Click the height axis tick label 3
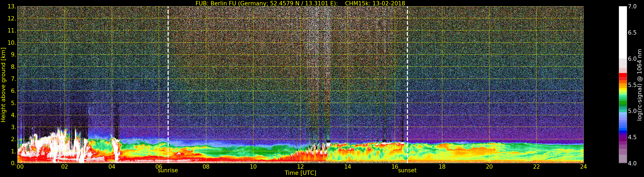 coord(13,127)
